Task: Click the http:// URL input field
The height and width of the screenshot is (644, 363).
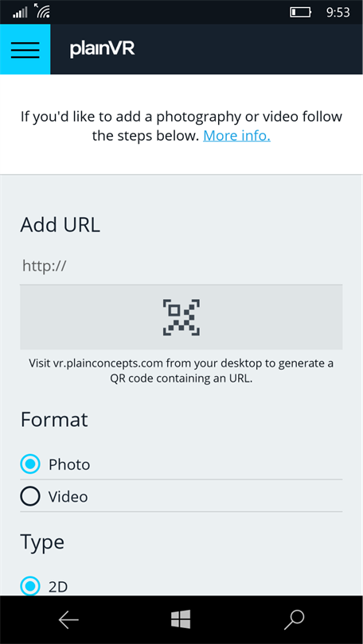Action: (181, 266)
